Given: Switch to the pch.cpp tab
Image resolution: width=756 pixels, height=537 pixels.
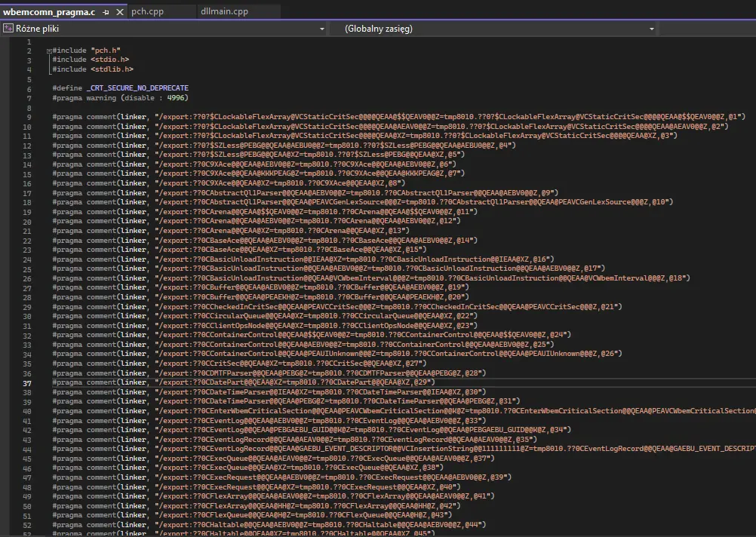Looking at the screenshot, I should pyautogui.click(x=147, y=12).
